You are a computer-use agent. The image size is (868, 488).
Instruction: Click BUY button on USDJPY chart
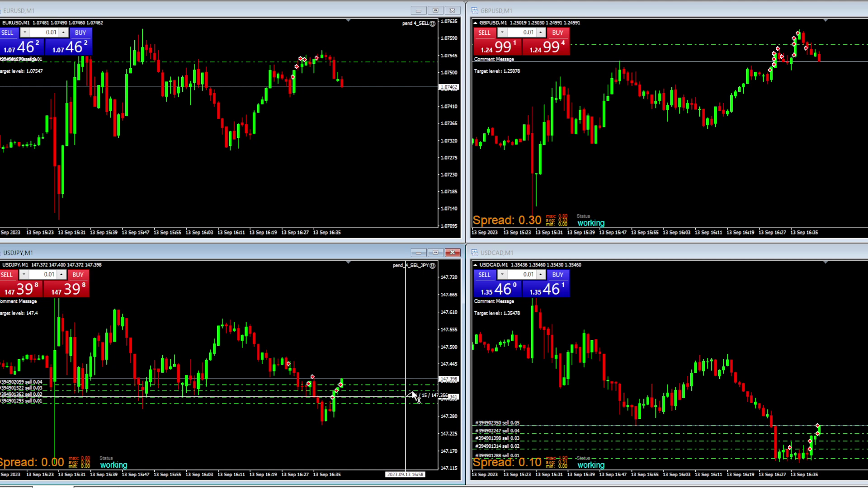(x=78, y=275)
